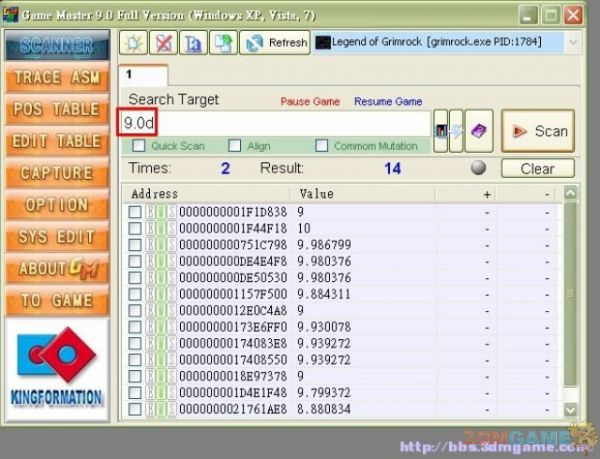Check the Common Mutation option
600x459 pixels.
pos(322,146)
